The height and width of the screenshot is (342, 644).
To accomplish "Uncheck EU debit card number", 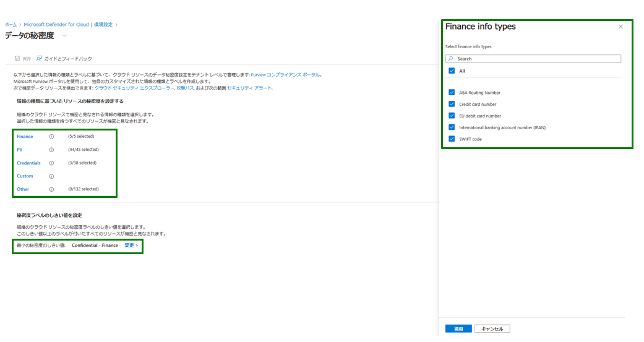I will [452, 116].
